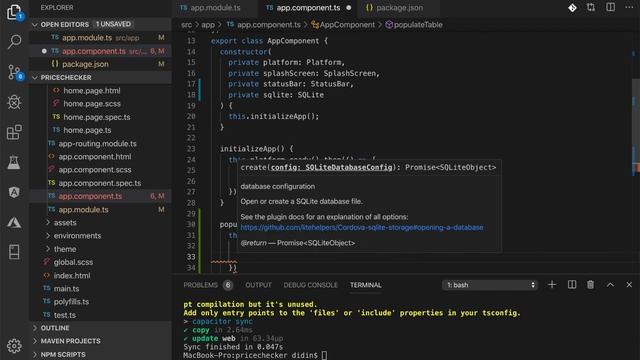The height and width of the screenshot is (360, 640).
Task: Expand the environments folder
Action: [x=77, y=236]
